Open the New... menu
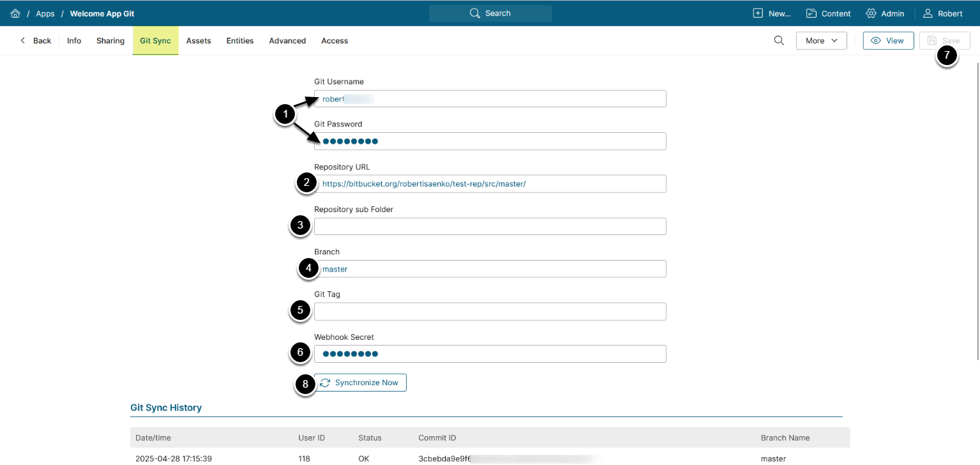This screenshot has width=980, height=465. (x=772, y=13)
